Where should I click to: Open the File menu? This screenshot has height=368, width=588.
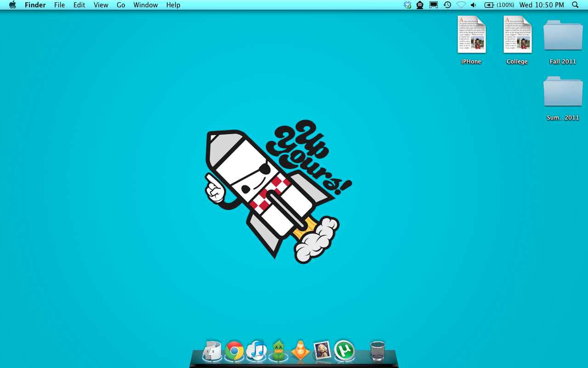click(x=59, y=5)
